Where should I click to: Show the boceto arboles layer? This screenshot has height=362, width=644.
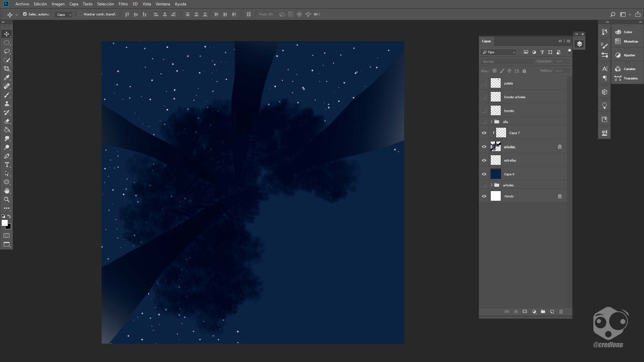484,97
